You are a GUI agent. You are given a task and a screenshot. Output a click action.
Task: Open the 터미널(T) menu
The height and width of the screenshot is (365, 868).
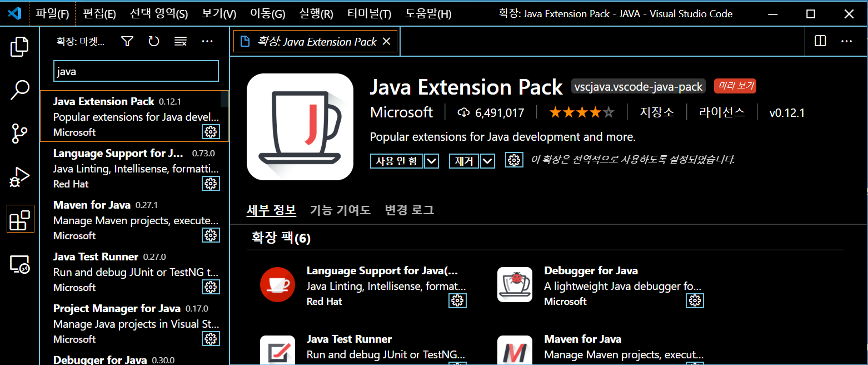click(x=369, y=14)
